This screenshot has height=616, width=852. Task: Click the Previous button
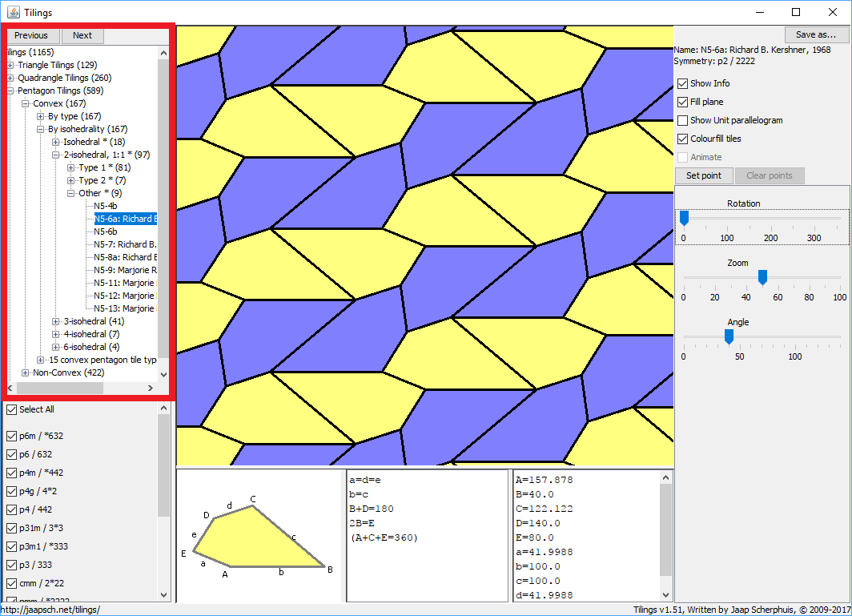(x=31, y=35)
